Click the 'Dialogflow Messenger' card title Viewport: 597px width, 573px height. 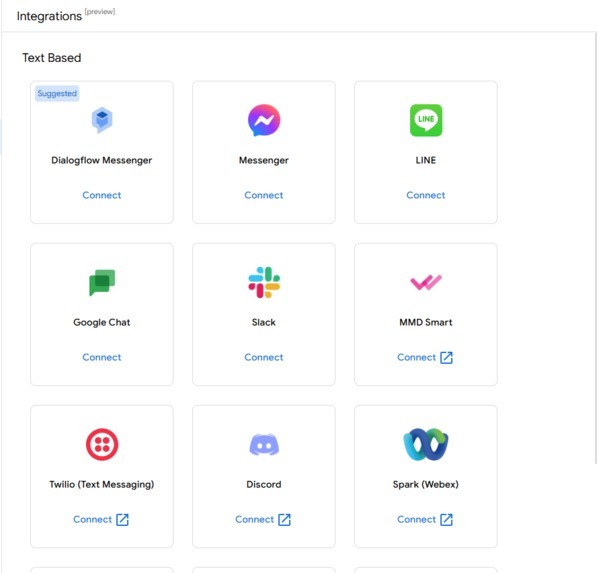[x=102, y=160]
